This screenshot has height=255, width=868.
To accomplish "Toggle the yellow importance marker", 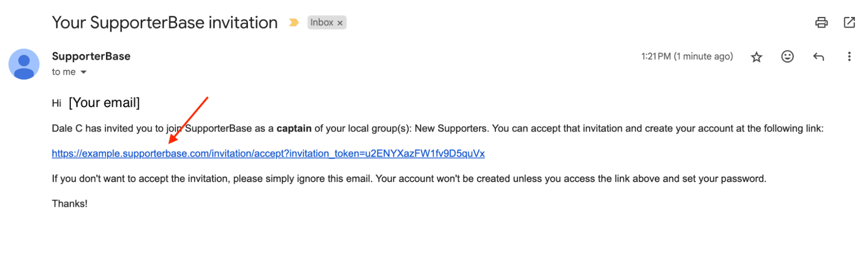I will 294,23.
